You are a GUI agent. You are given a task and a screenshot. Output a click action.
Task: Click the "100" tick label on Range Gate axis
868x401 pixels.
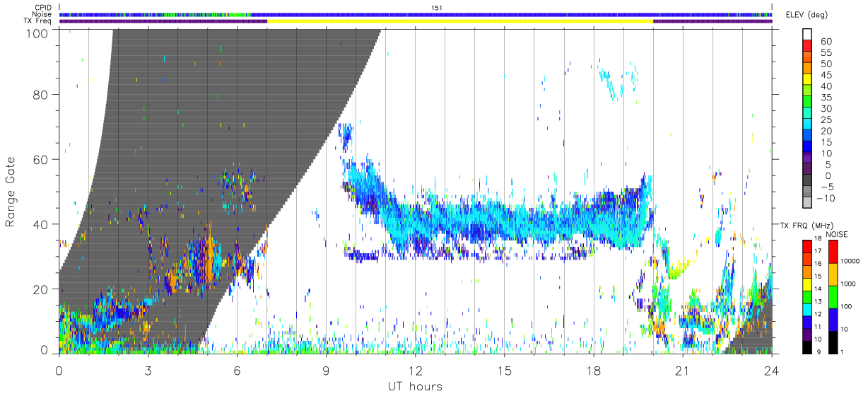point(37,33)
